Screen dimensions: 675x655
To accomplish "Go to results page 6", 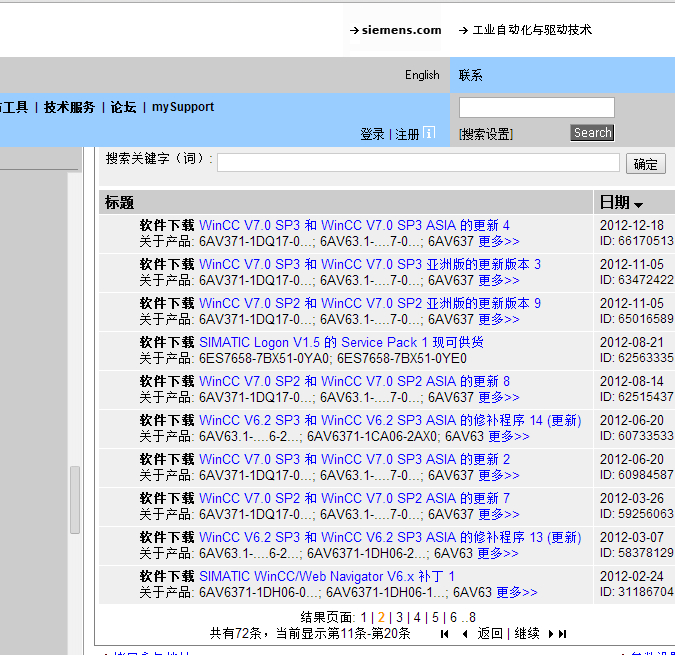I will click(x=453, y=618).
